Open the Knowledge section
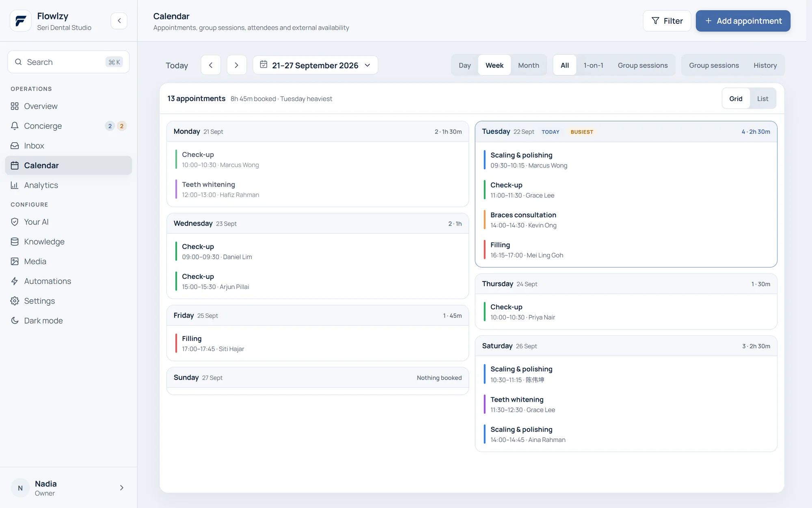This screenshot has width=812, height=508. (x=69, y=242)
